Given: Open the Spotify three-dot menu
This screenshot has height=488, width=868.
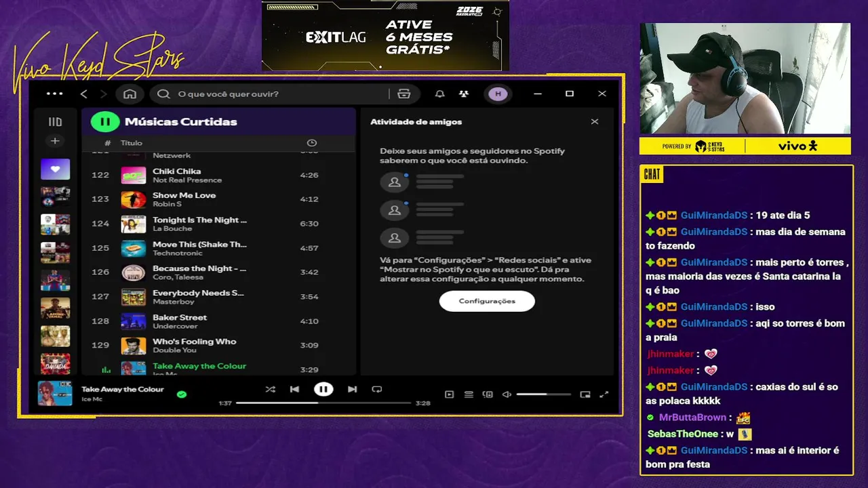Looking at the screenshot, I should [54, 94].
